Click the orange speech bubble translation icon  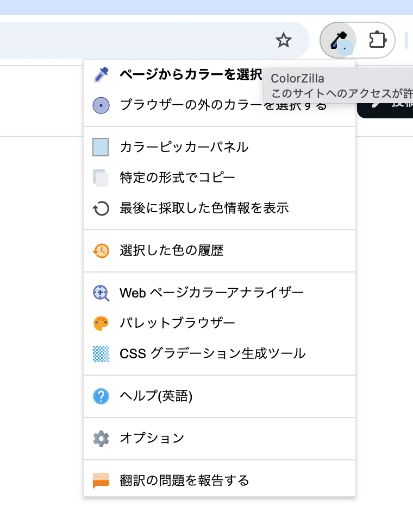coord(101,480)
